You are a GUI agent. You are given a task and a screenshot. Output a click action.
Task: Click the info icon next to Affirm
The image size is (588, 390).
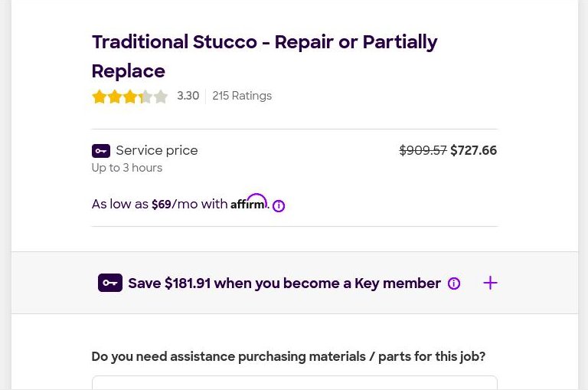279,205
